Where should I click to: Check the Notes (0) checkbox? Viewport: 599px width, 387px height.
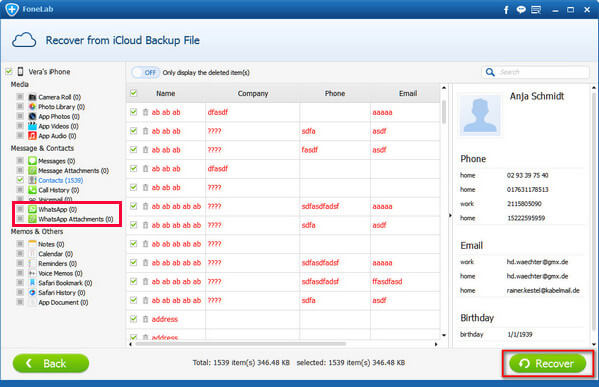(x=20, y=243)
